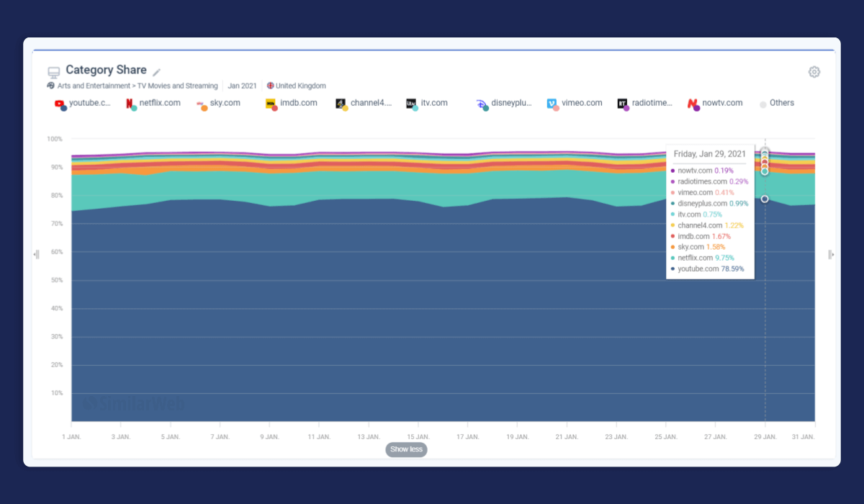The image size is (864, 504).
Task: Open the settings gear for the chart
Action: pos(814,72)
